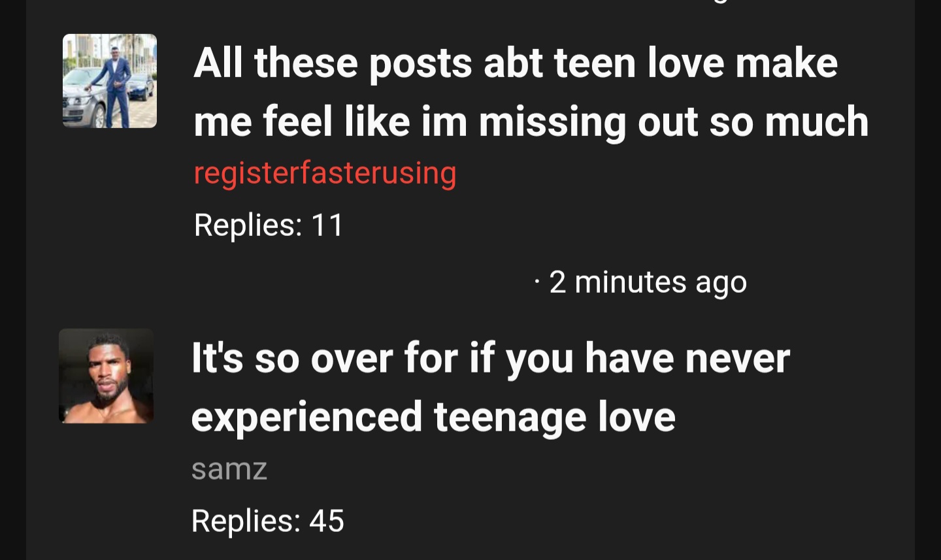Open the post about never experiencing teenage love
This screenshot has height=560, width=941.
tap(491, 387)
